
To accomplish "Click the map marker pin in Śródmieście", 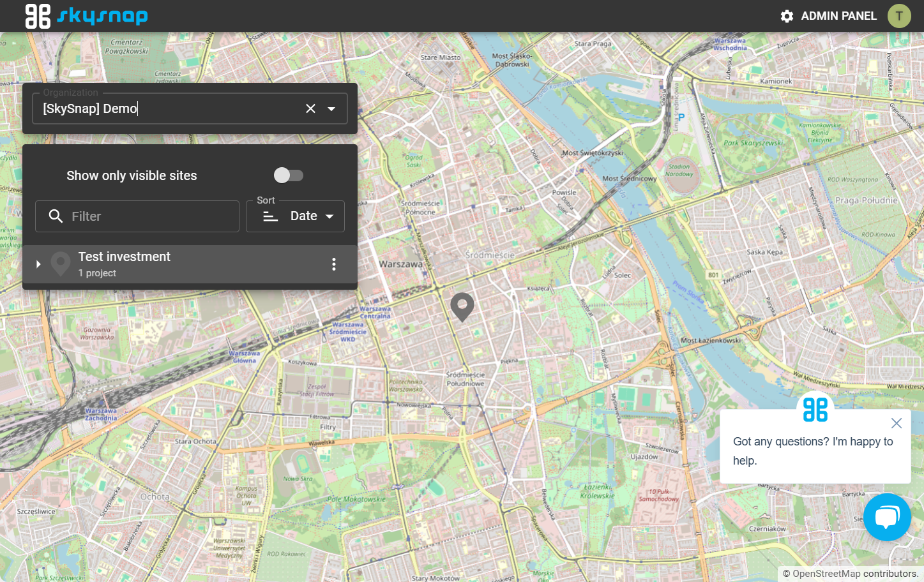I will pyautogui.click(x=462, y=307).
